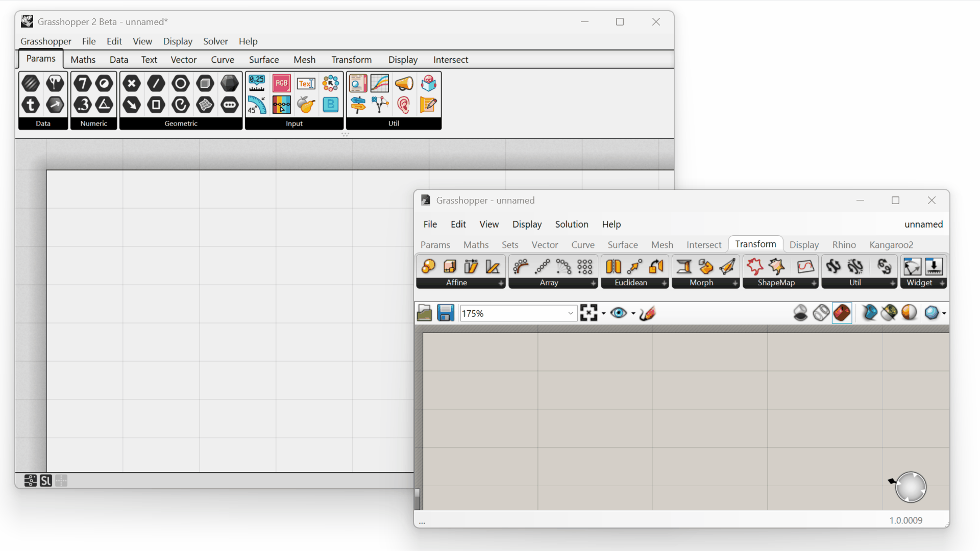The width and height of the screenshot is (980, 551).
Task: Switch to wireframe preview mode
Action: coord(821,313)
